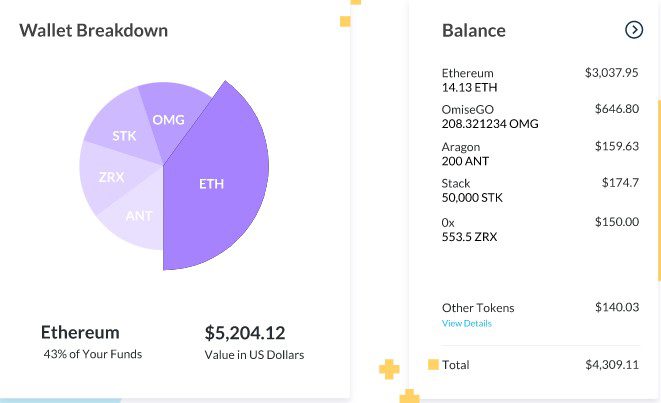Open Balance details arrow icon
This screenshot has height=403, width=661.
click(x=634, y=30)
